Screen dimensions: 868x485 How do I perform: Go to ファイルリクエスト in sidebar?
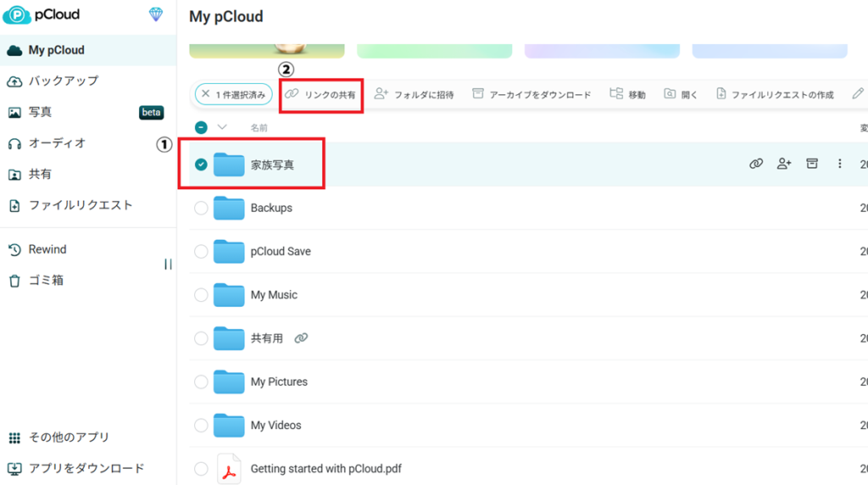[x=80, y=205]
